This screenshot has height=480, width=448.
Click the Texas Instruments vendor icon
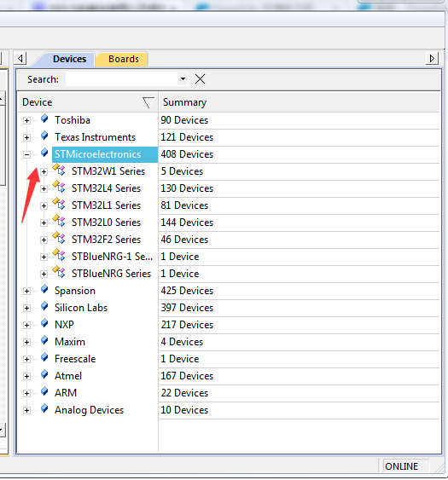pos(44,136)
